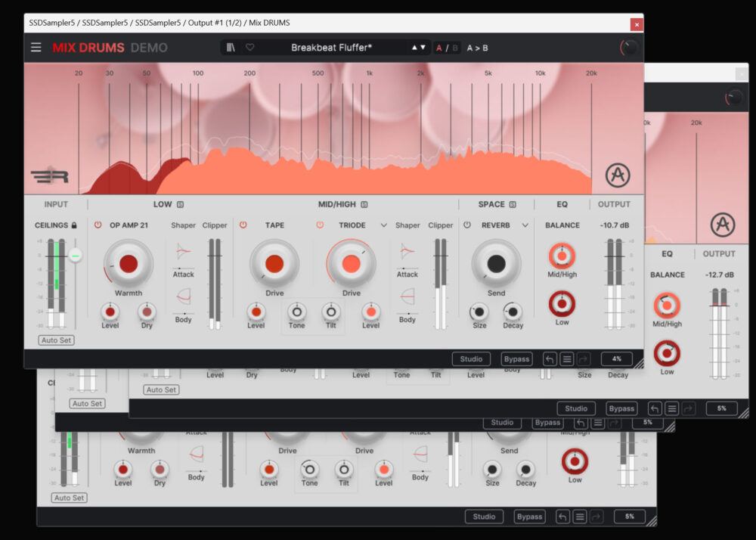Click undo arrow in the front window footer

click(x=550, y=358)
